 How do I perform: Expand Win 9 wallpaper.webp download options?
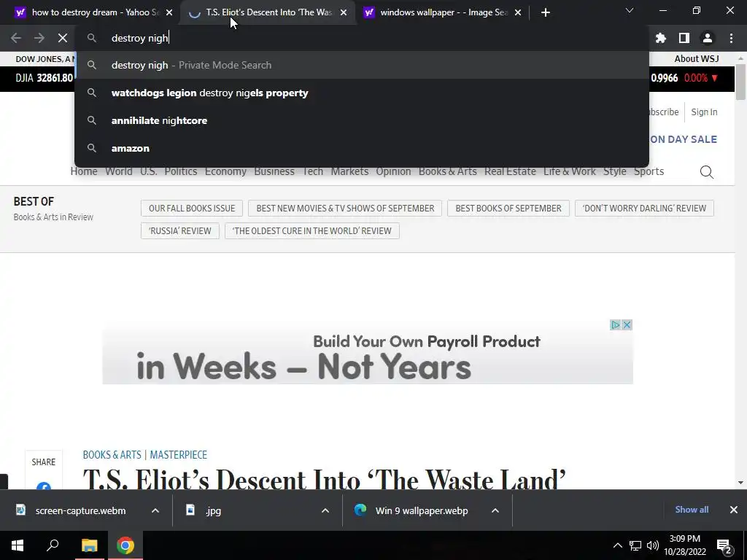[x=495, y=510]
